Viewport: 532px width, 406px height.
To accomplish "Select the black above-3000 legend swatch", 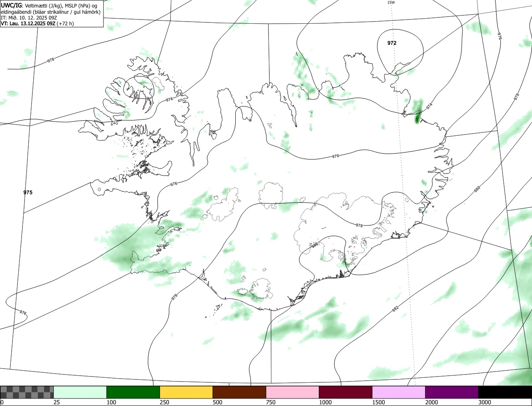I will (x=505, y=392).
